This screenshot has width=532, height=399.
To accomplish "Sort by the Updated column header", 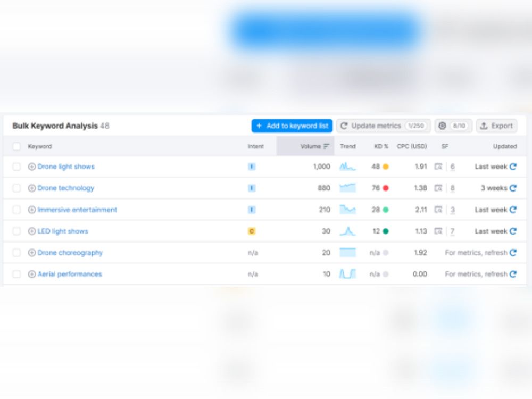I will point(505,146).
